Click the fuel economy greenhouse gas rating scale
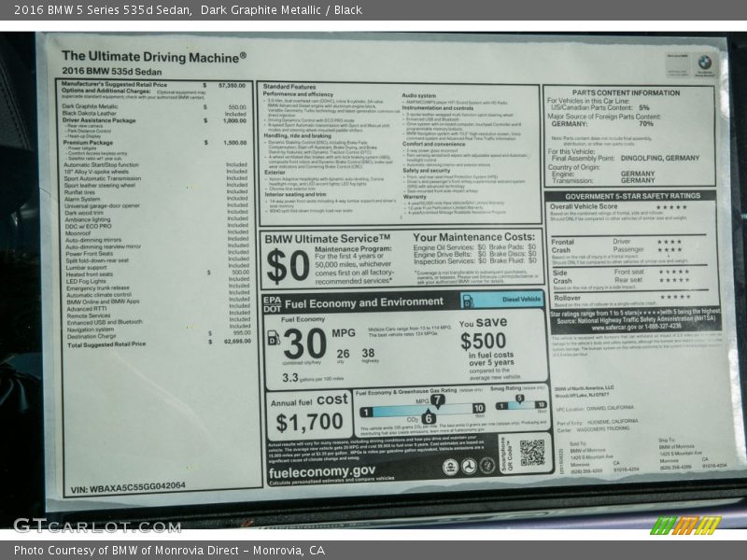747x560 pixels. [x=421, y=410]
